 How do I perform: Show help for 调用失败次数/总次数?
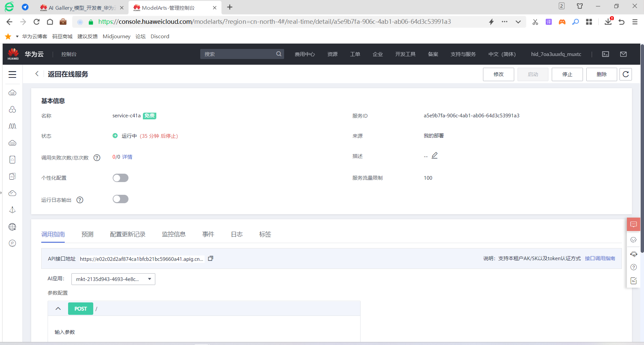[x=97, y=158]
